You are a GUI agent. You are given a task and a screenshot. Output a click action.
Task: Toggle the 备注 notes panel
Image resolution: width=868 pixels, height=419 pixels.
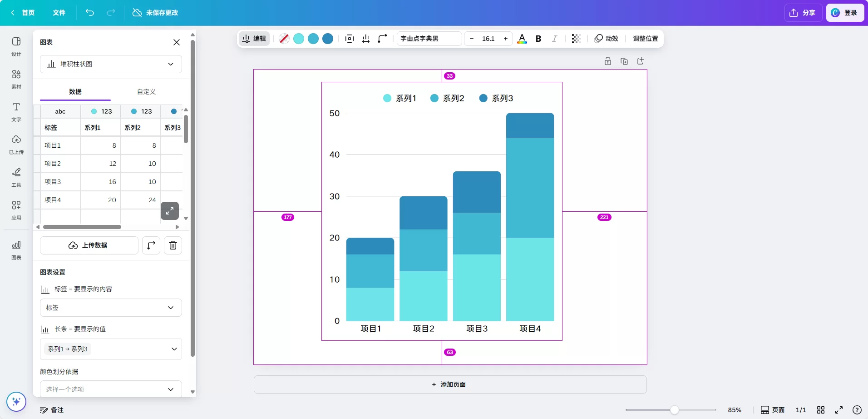[x=52, y=410]
